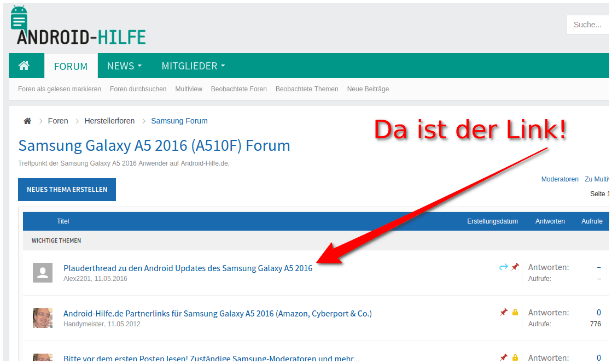Image resolution: width=612 pixels, height=364 pixels.
Task: Open 'Bitte vor dem ersten Posten lesen' thread
Action: pos(211,358)
